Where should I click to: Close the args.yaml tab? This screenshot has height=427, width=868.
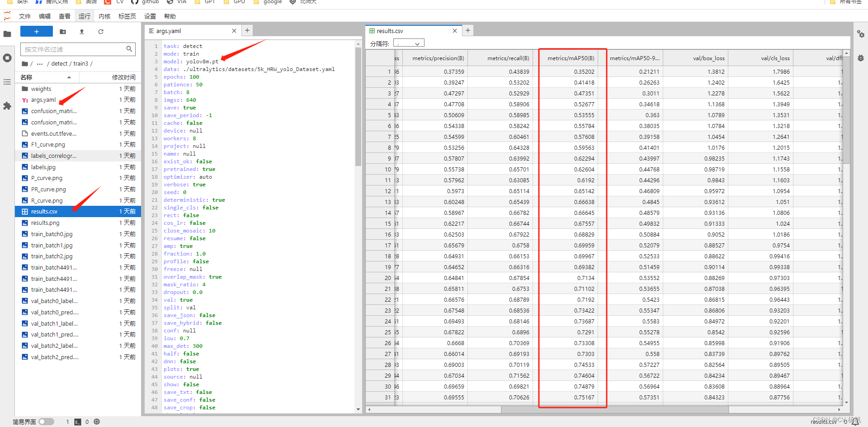tap(234, 31)
